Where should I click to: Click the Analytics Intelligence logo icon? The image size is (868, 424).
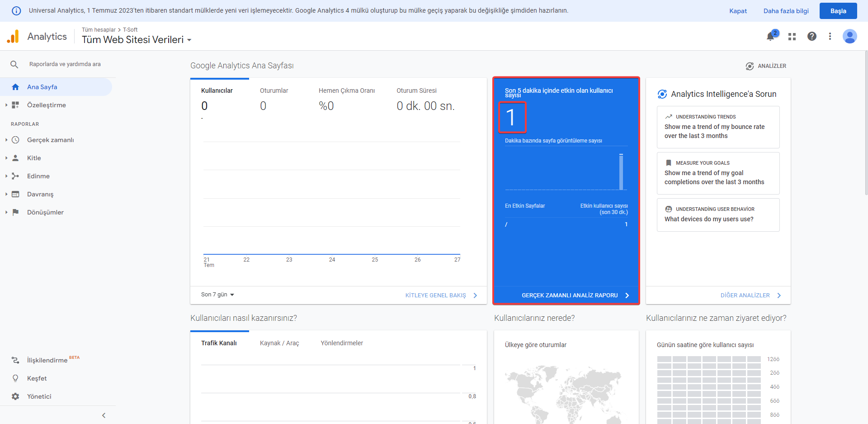click(x=662, y=94)
